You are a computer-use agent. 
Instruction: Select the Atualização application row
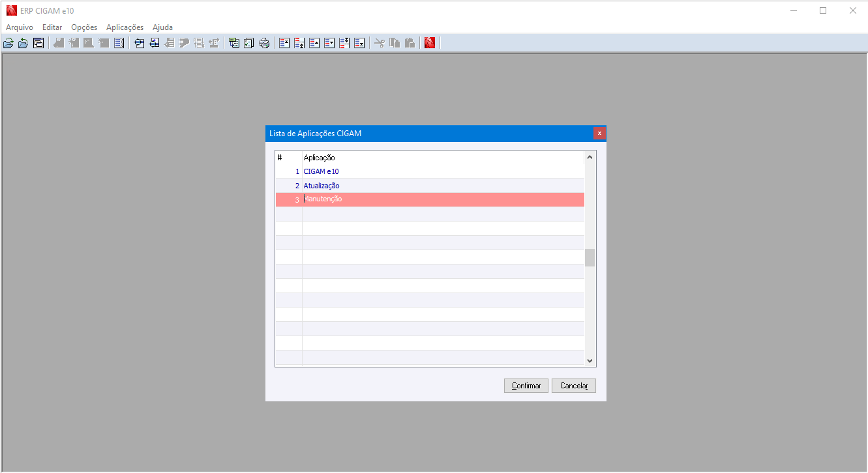(x=430, y=186)
